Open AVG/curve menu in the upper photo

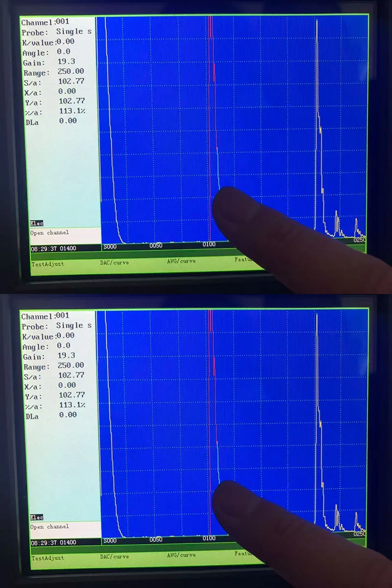coord(181,261)
